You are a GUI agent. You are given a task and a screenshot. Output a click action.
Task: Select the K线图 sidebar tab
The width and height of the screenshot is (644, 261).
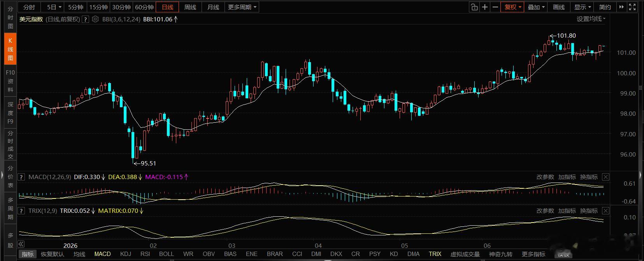click(11, 49)
